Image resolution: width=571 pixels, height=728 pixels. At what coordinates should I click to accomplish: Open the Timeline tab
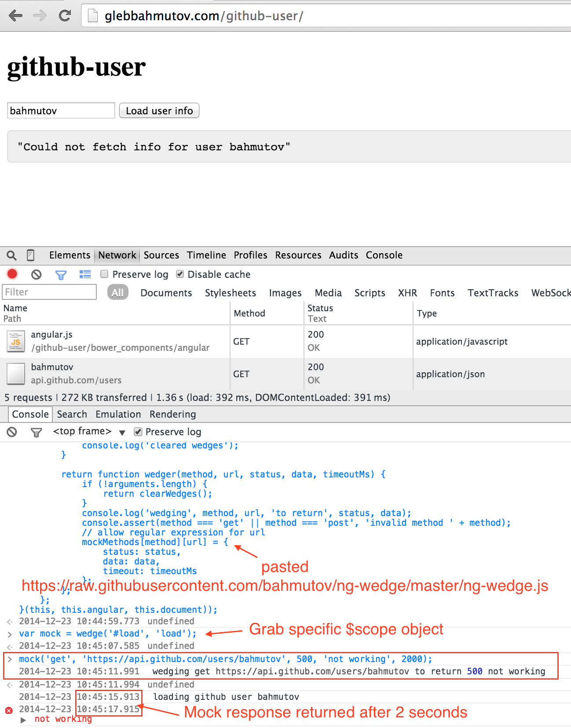click(x=206, y=255)
